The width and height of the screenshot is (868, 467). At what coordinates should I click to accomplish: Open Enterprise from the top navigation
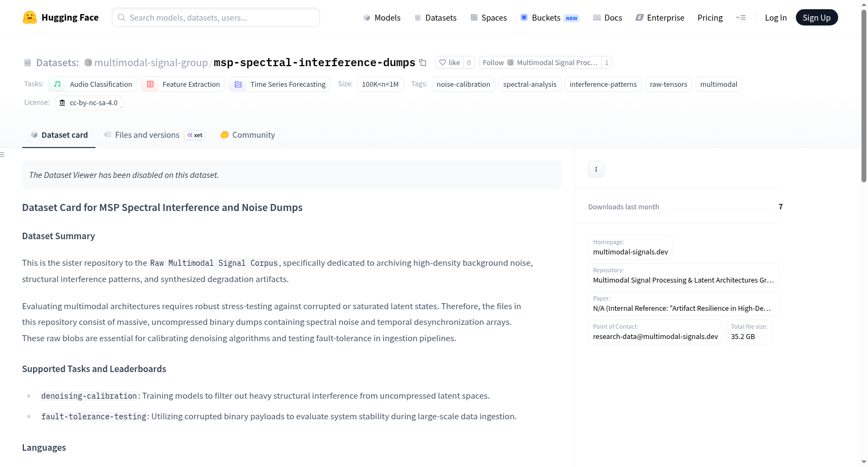(660, 17)
